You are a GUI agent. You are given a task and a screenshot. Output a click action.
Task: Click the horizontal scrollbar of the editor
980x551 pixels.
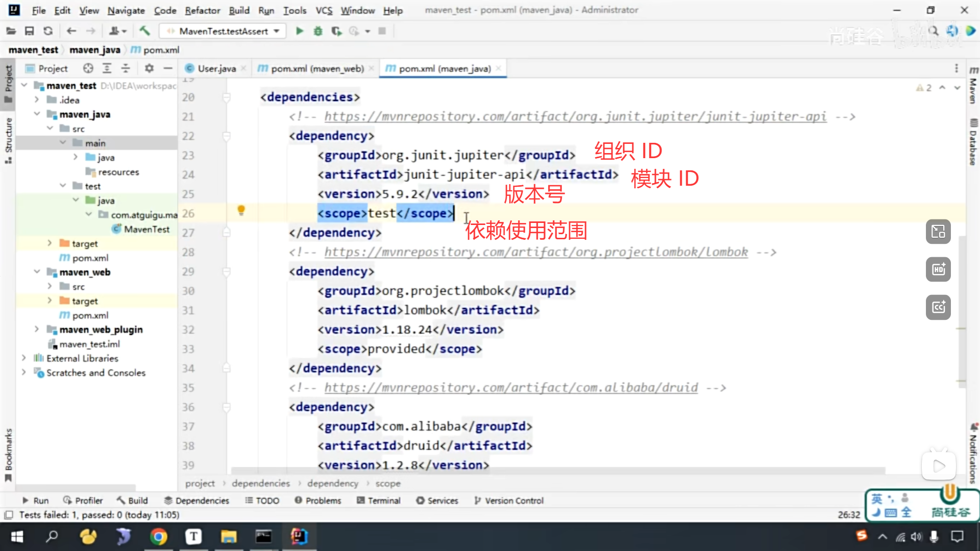[x=556, y=470]
